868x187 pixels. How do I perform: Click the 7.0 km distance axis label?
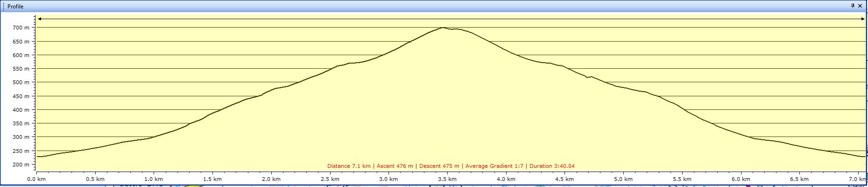click(857, 179)
